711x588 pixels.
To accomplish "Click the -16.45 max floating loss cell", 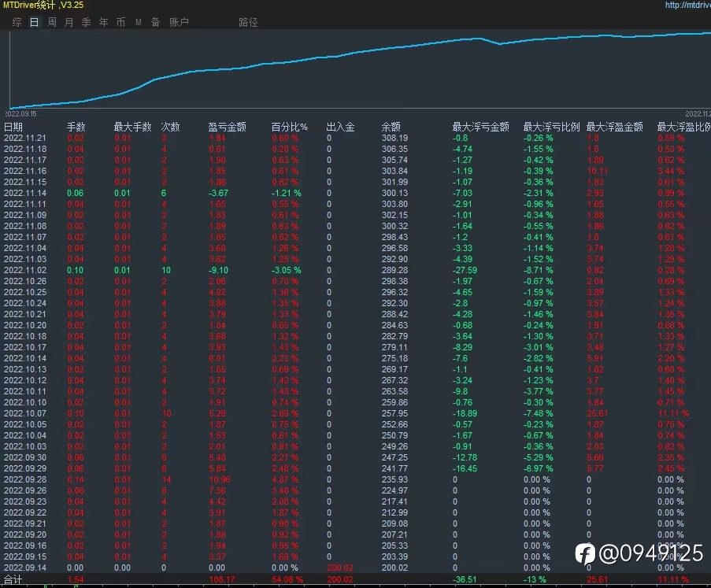I will 465,469.
